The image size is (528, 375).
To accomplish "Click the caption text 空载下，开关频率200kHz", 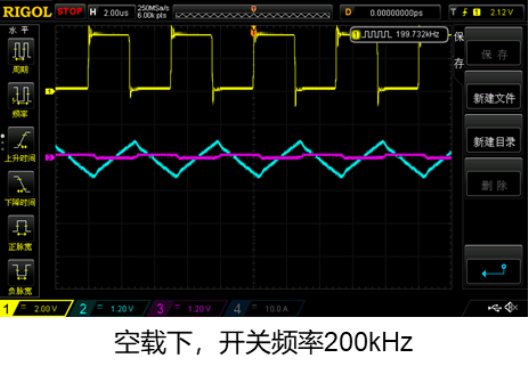I will [264, 343].
